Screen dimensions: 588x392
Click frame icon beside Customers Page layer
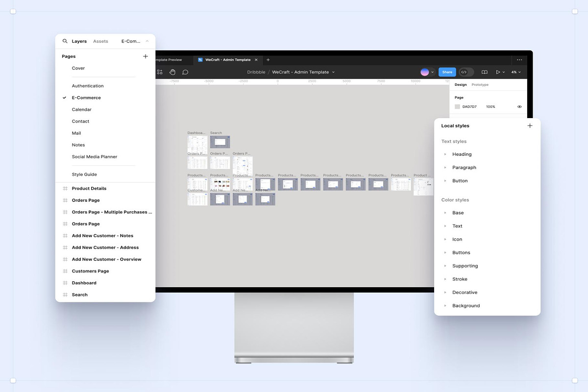65,271
